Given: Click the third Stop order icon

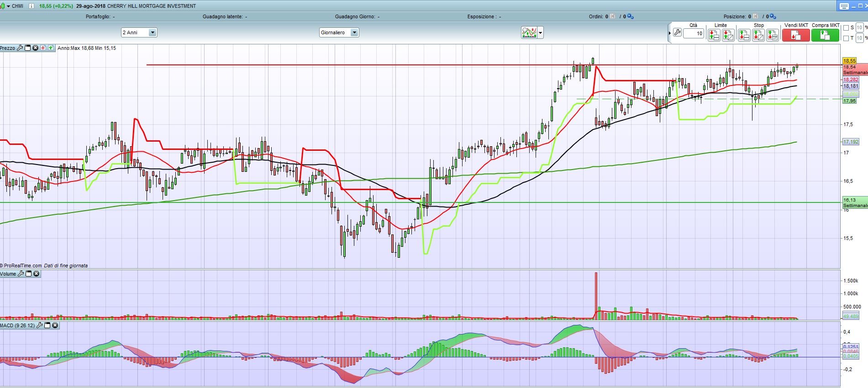Looking at the screenshot, I should (772, 35).
